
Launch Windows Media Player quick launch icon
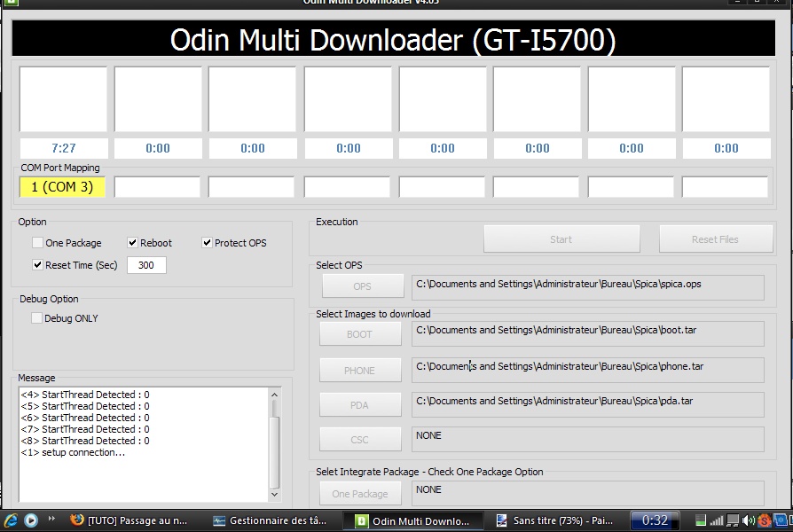(31, 520)
